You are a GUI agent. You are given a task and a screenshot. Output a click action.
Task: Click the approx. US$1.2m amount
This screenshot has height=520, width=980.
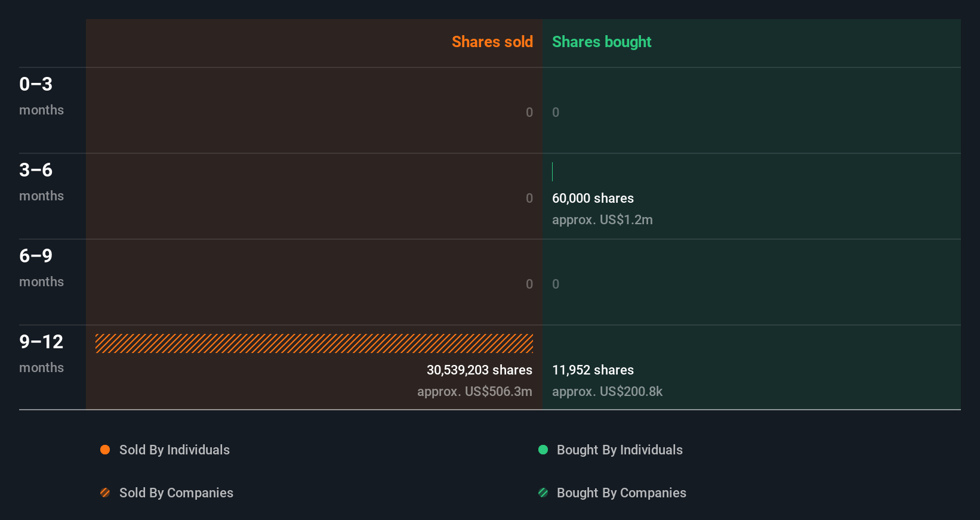coord(602,219)
